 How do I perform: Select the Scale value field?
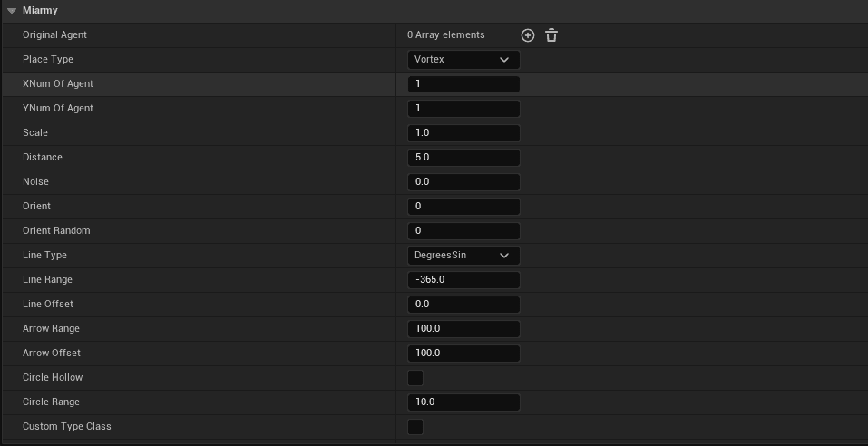pyautogui.click(x=463, y=133)
